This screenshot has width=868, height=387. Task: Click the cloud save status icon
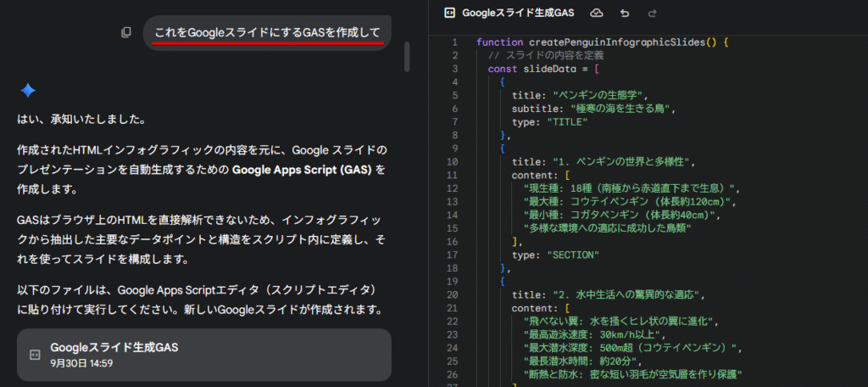click(596, 14)
